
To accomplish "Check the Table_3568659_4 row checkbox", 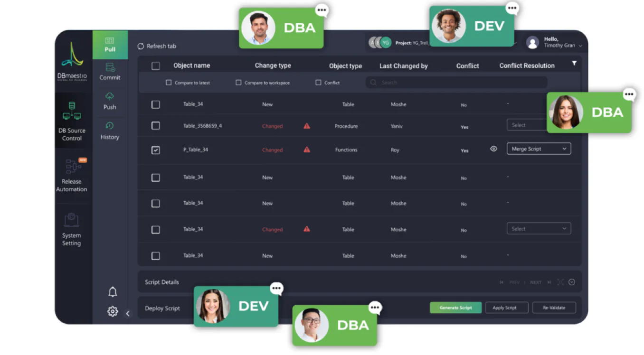I will point(155,126).
